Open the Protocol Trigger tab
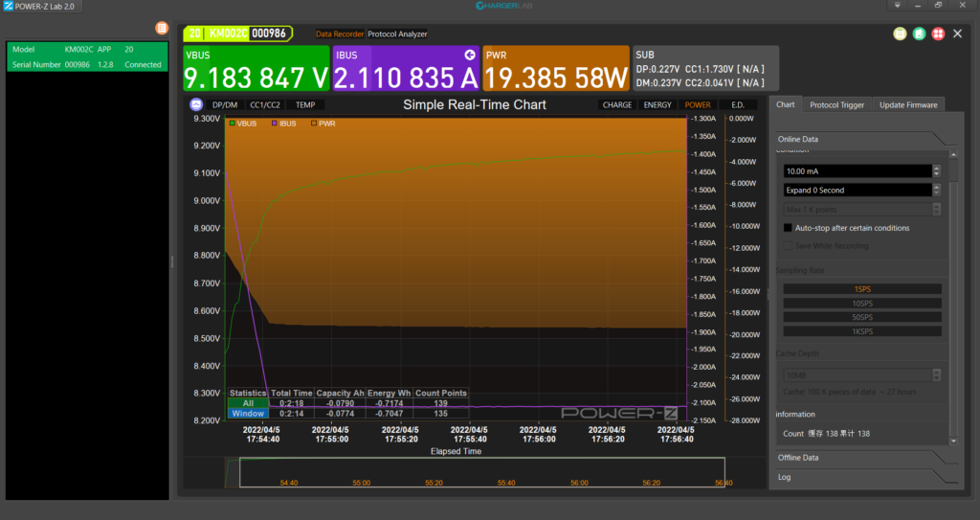 tap(836, 105)
